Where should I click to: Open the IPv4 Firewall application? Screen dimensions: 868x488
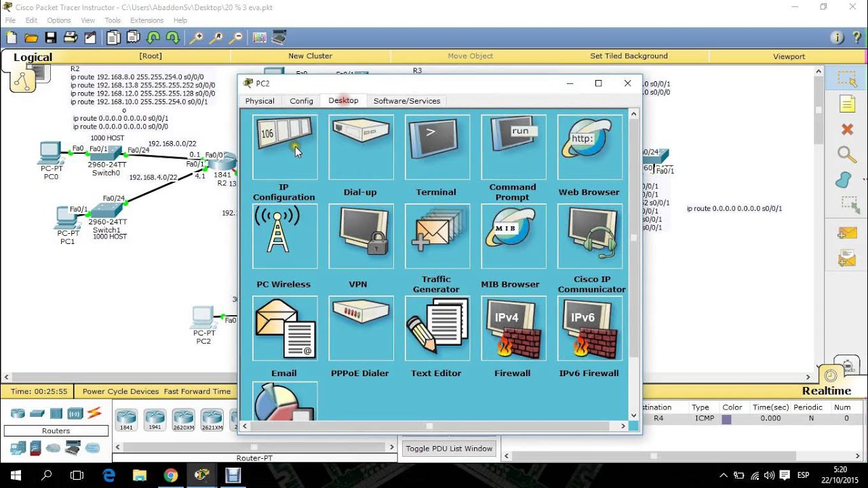(513, 328)
